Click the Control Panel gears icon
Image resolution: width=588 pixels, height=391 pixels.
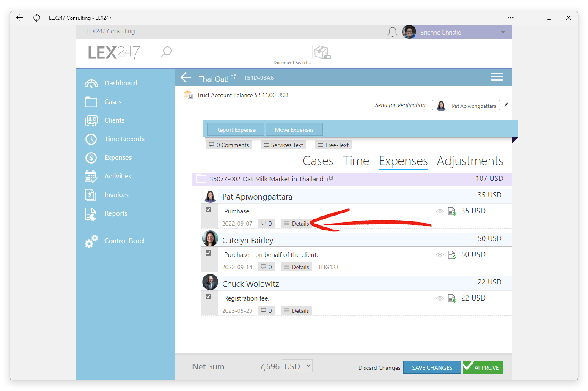[91, 241]
